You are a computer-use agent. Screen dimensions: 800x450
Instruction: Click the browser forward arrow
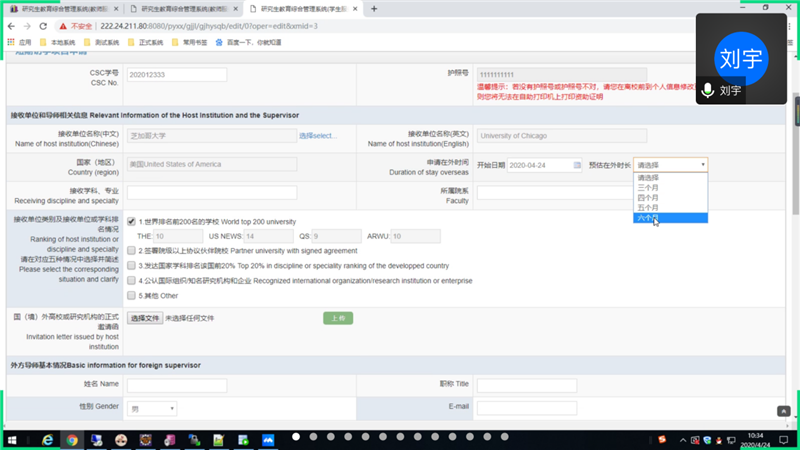coord(27,26)
